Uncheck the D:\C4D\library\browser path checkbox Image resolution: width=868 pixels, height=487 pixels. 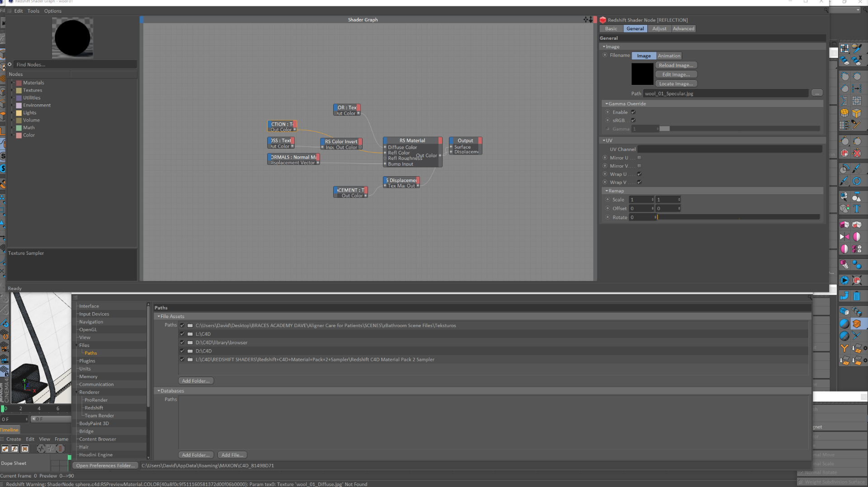coord(182,342)
